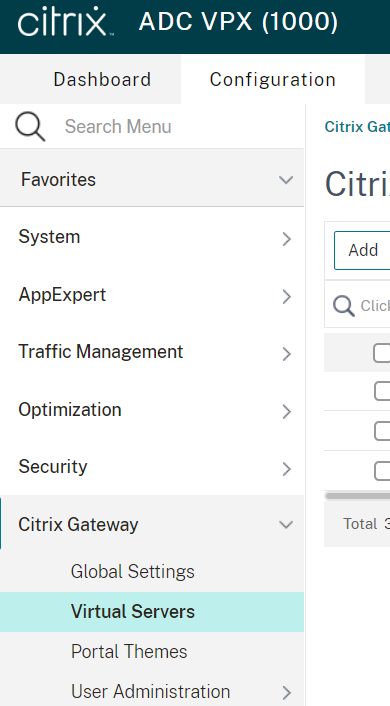Focus the Search Menu input field

coord(176,127)
